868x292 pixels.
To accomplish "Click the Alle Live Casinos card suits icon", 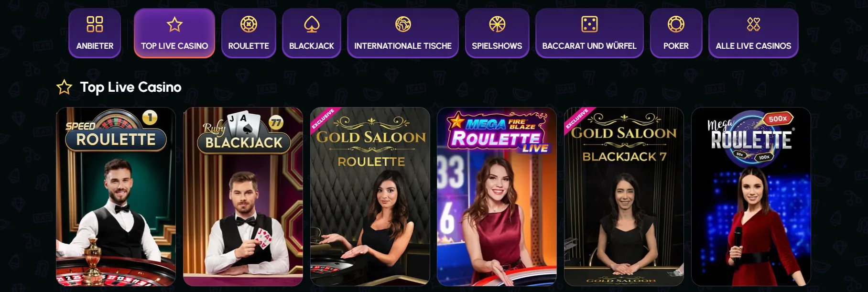I will click(x=753, y=24).
